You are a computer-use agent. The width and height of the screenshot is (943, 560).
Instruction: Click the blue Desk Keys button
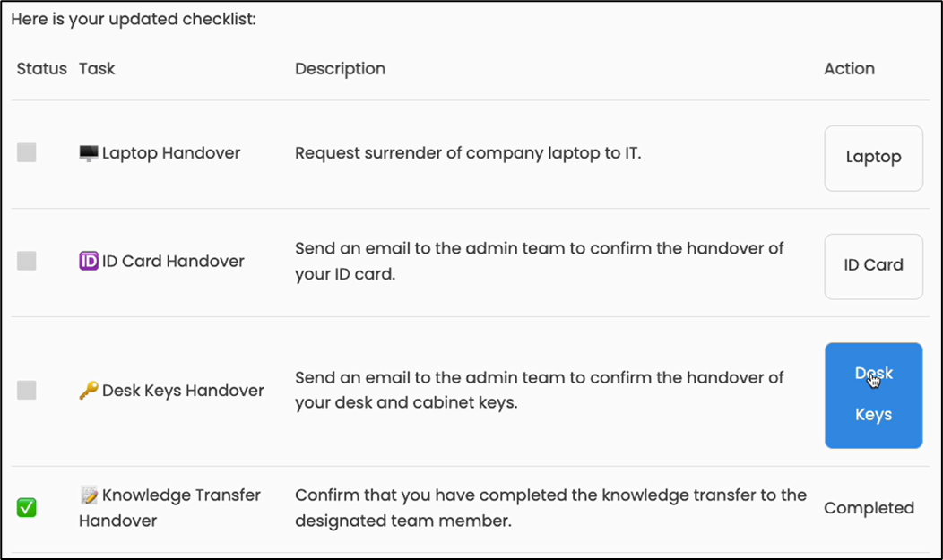[x=873, y=395]
